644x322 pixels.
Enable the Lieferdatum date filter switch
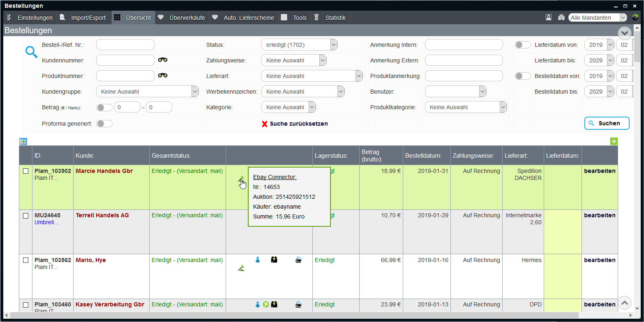point(523,45)
